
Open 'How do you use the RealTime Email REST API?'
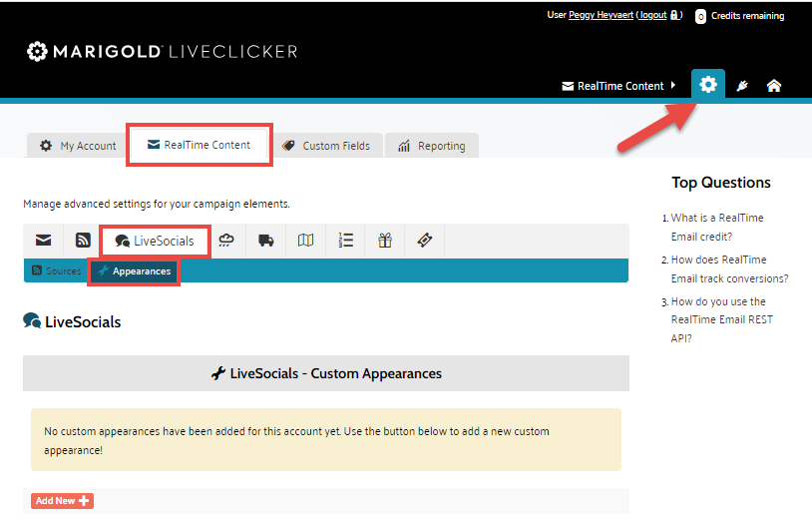722,319
